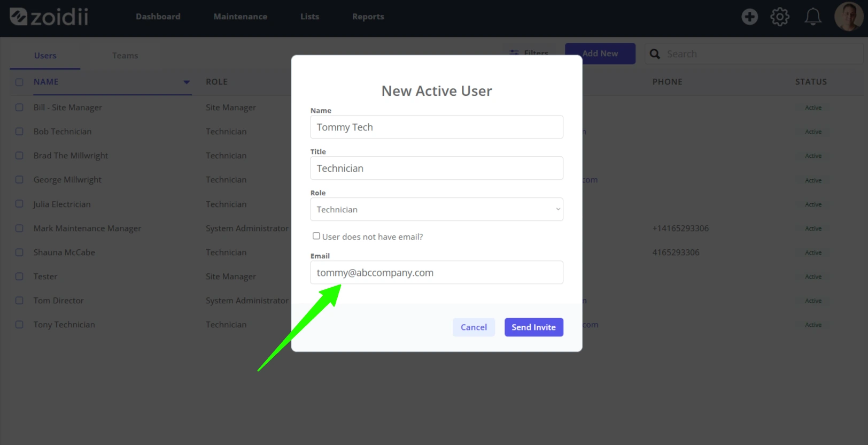The height and width of the screenshot is (445, 868).
Task: Click Active status of Bill - Site Manager
Action: (813, 108)
